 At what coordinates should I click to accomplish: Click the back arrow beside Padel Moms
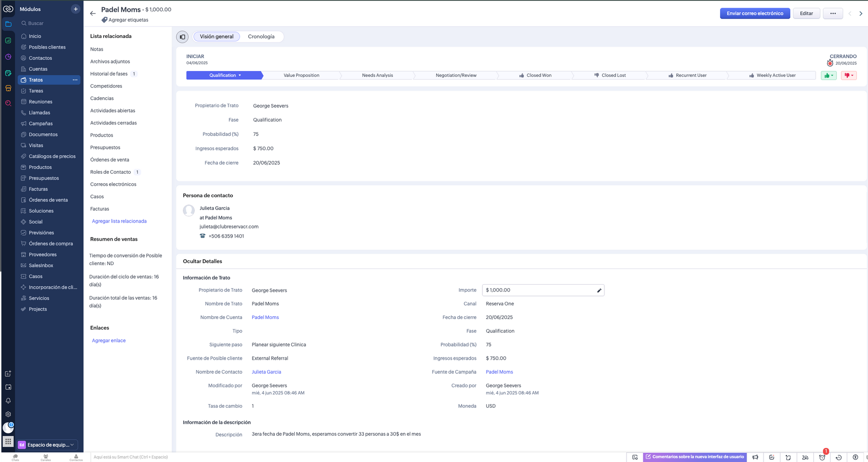[93, 14]
